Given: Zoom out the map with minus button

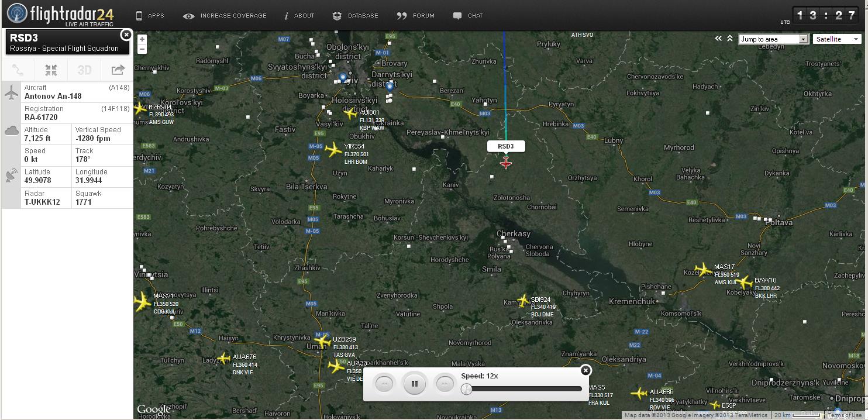Looking at the screenshot, I should point(142,49).
